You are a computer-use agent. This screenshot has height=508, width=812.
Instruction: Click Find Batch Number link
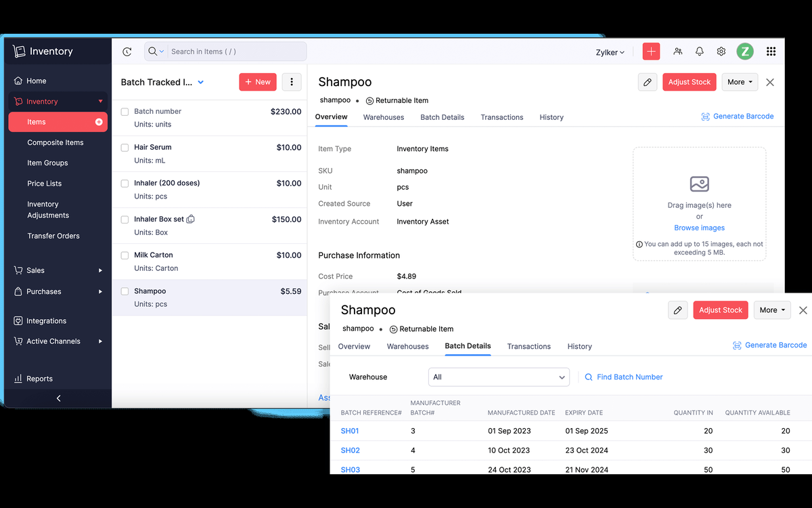tap(624, 377)
